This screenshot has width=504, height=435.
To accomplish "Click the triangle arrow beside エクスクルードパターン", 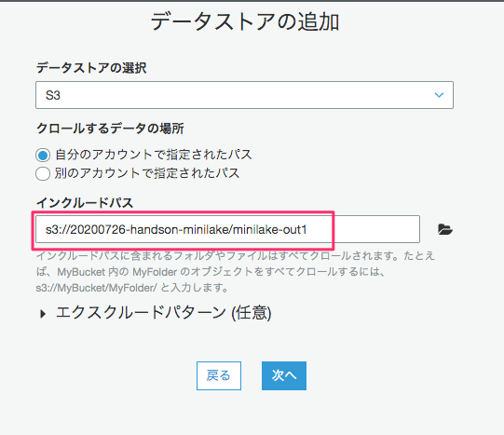I will click(43, 314).
